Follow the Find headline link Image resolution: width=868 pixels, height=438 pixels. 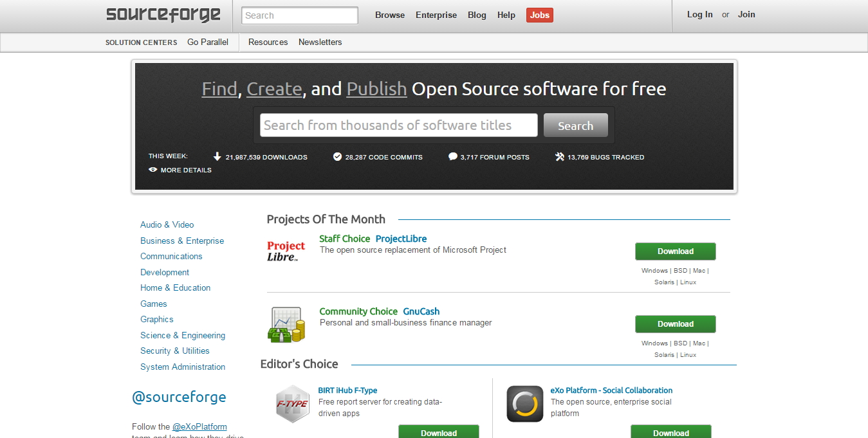coord(219,89)
